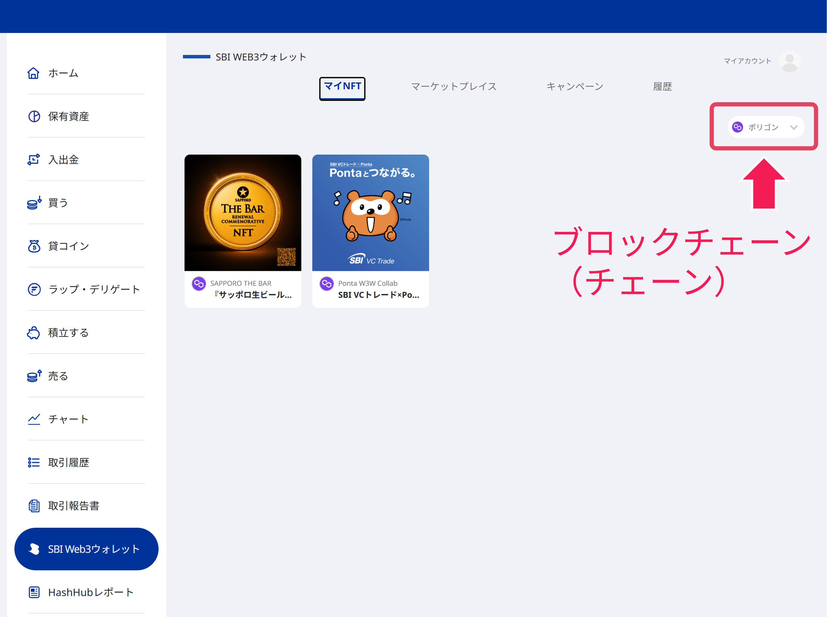Click the HashHubレポート news icon
The height and width of the screenshot is (617, 840).
pyautogui.click(x=34, y=592)
